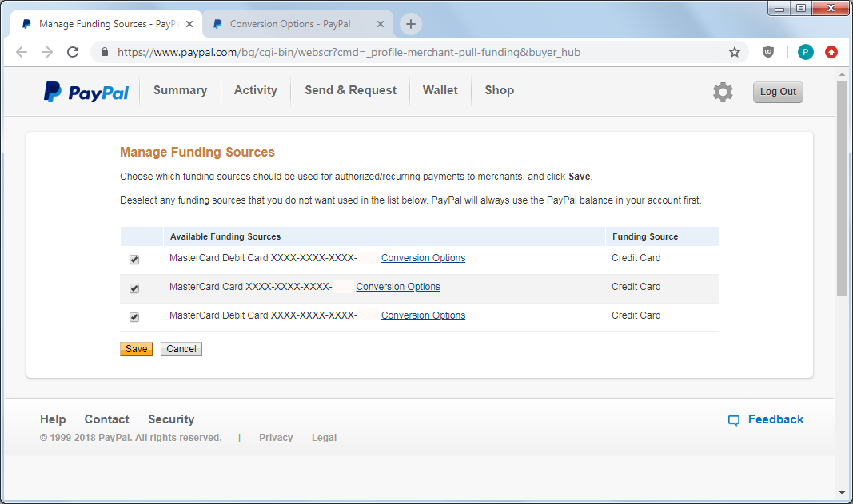Open Conversion Options for first Debit Card
This screenshot has height=504, width=853.
(423, 258)
